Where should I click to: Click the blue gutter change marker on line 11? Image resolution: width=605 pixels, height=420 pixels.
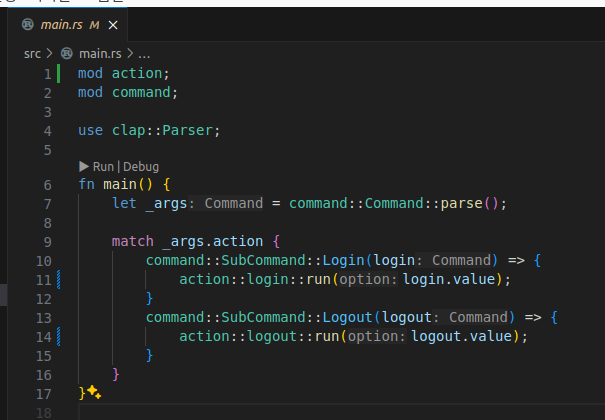60,280
